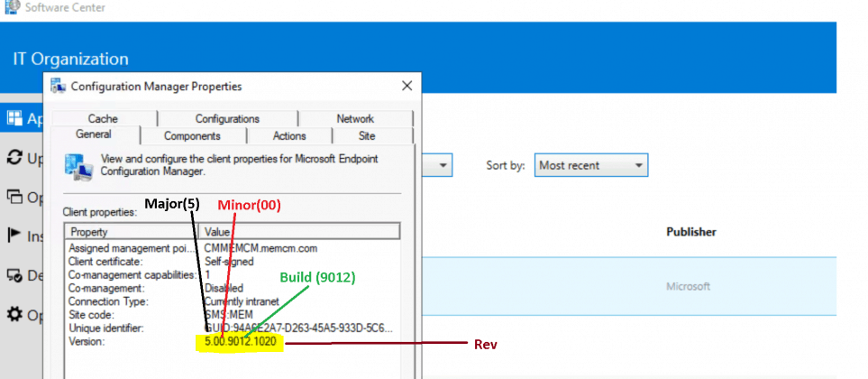Select the 'Site code:' property row
The height and width of the screenshot is (379, 868).
point(232,315)
